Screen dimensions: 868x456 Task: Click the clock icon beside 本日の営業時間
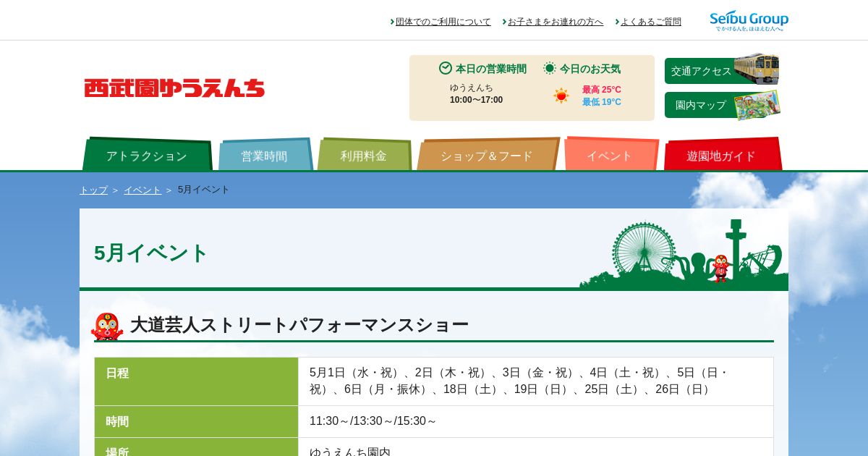(x=446, y=68)
